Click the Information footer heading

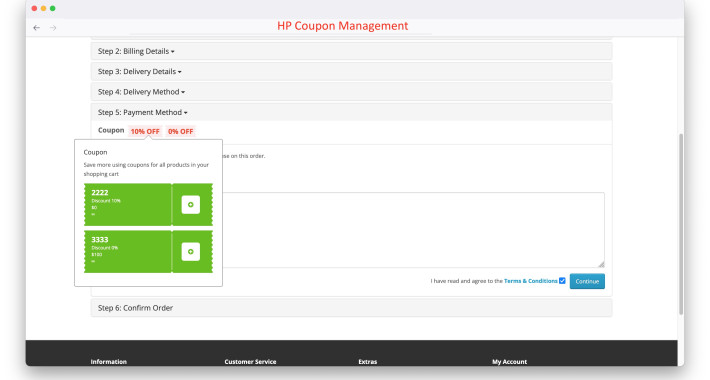(109, 361)
